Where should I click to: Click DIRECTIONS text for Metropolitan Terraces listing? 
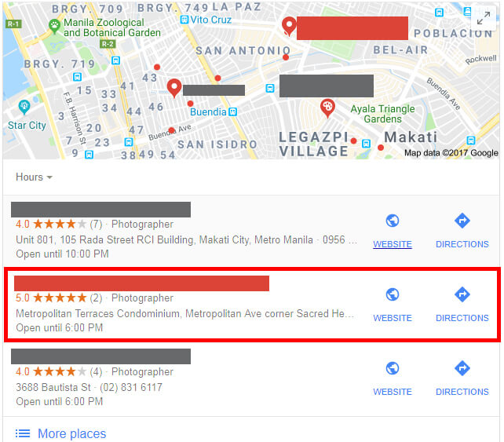click(x=462, y=318)
